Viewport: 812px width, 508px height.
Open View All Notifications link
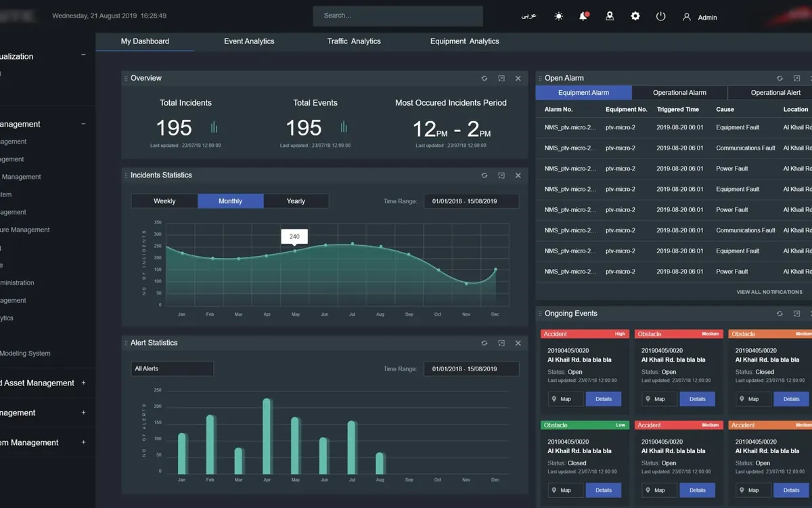[769, 292]
